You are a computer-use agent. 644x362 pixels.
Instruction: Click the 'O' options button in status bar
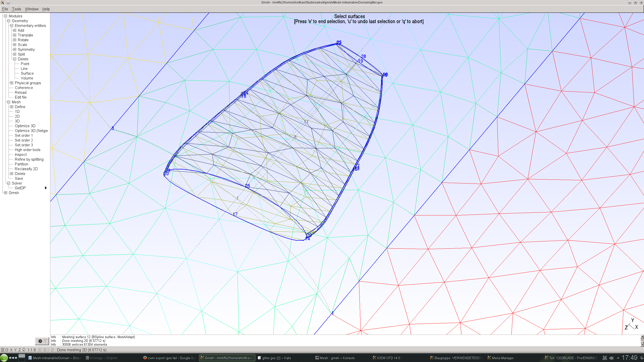7,350
